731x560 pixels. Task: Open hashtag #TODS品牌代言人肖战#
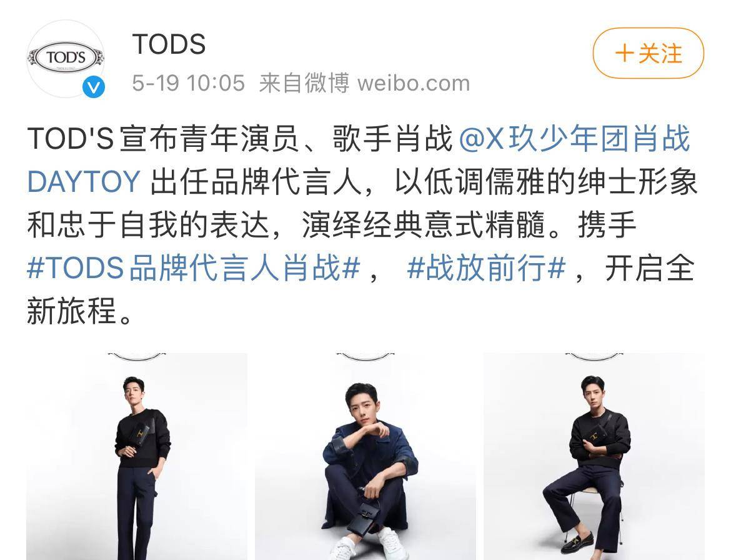(194, 268)
